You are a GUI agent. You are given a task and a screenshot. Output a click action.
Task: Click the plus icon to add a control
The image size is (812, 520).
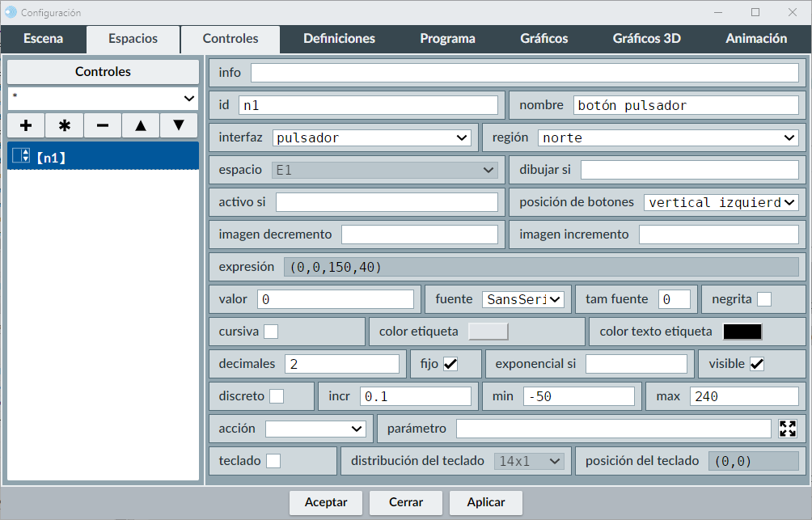click(26, 125)
